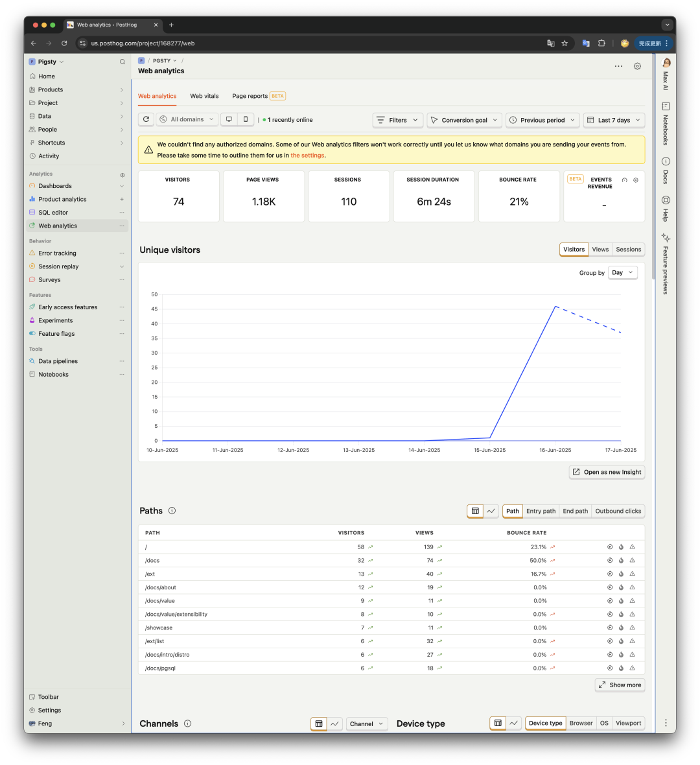
Task: Filter by mobile device icon
Action: [246, 119]
